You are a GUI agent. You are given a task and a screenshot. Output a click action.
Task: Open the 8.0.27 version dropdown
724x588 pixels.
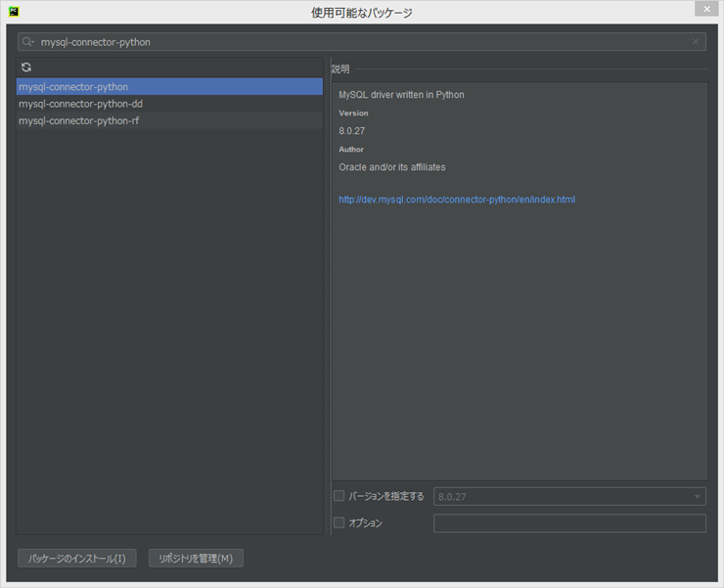569,497
